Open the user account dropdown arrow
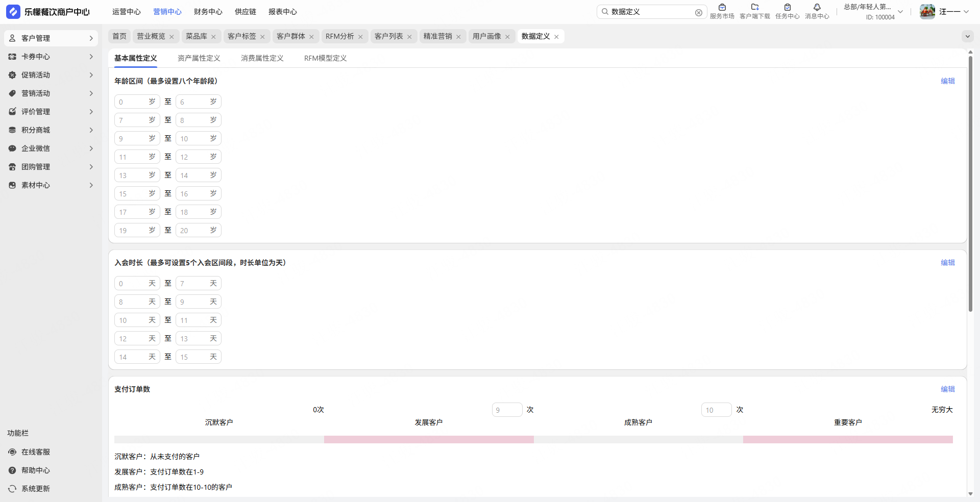The image size is (980, 502). coord(966,12)
